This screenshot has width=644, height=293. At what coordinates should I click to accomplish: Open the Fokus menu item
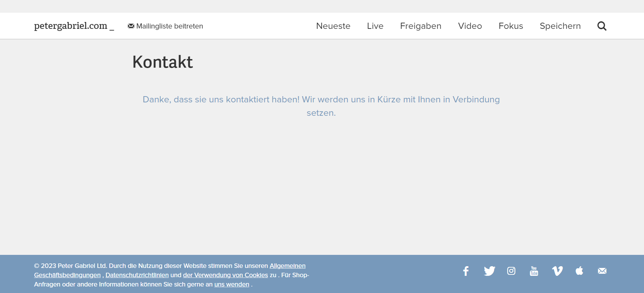click(x=511, y=26)
